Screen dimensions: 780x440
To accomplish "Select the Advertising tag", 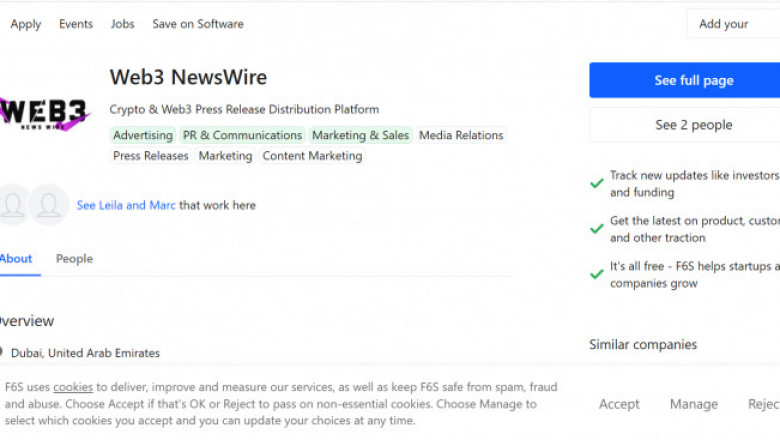I will click(143, 135).
